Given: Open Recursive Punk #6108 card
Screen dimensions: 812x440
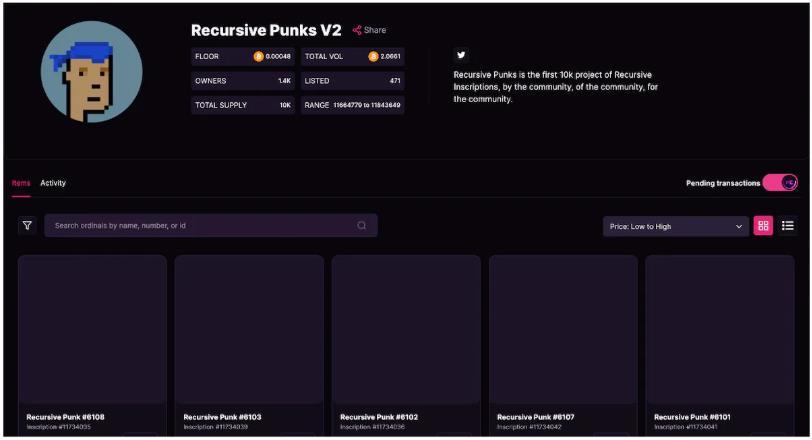Looking at the screenshot, I should tap(92, 330).
